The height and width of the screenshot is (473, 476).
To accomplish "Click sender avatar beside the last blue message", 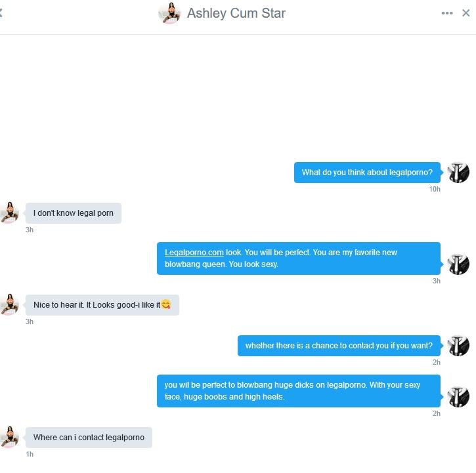I will [459, 396].
